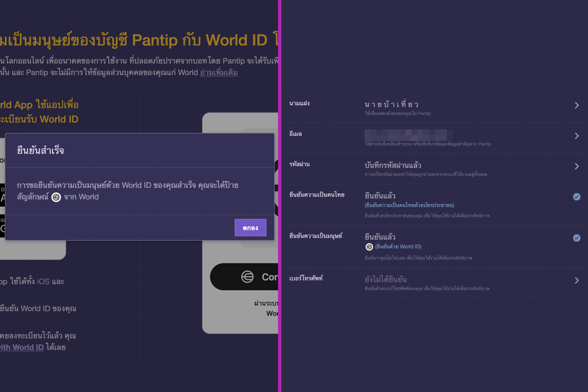Click World logo on black Connect button
The image size is (588, 392).
[x=247, y=277]
